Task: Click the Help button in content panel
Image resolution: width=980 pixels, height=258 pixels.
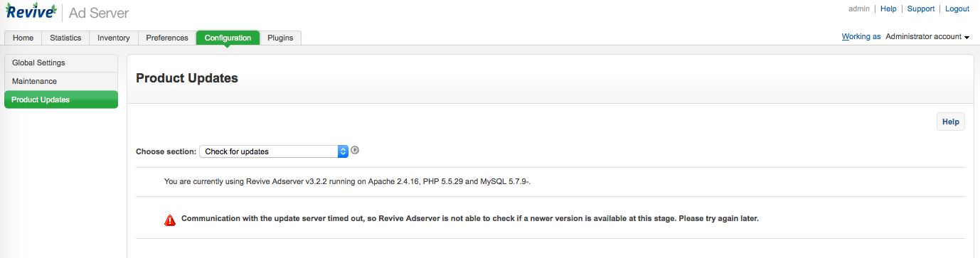Action: [951, 122]
